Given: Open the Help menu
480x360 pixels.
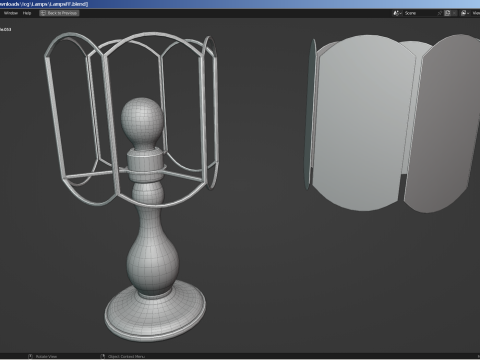Looking at the screenshot, I should (x=27, y=13).
